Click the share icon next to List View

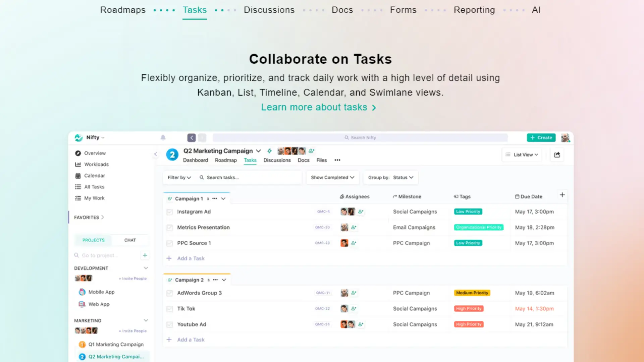(557, 155)
